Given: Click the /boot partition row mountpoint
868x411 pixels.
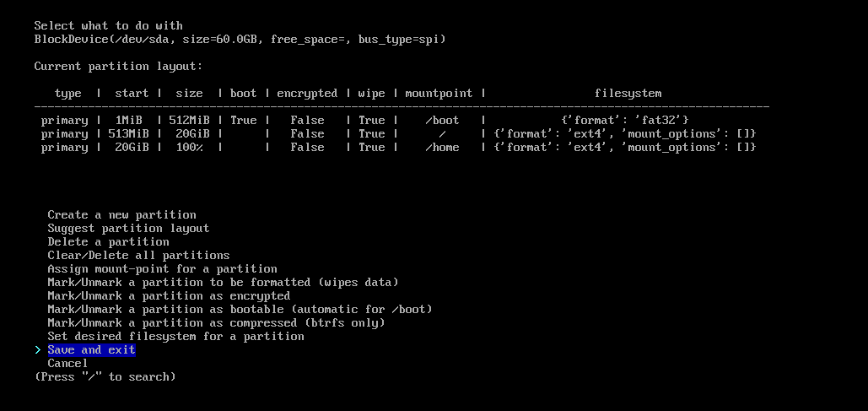Looking at the screenshot, I should [442, 120].
